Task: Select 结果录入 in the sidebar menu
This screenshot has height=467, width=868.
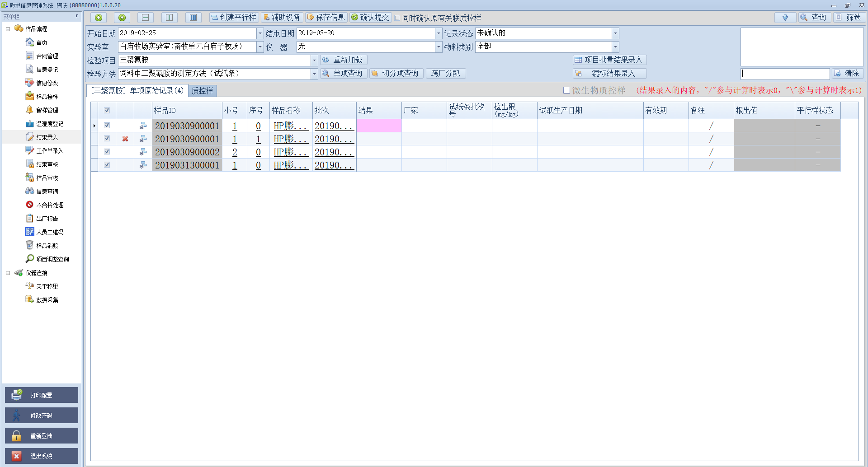Action: click(x=47, y=137)
